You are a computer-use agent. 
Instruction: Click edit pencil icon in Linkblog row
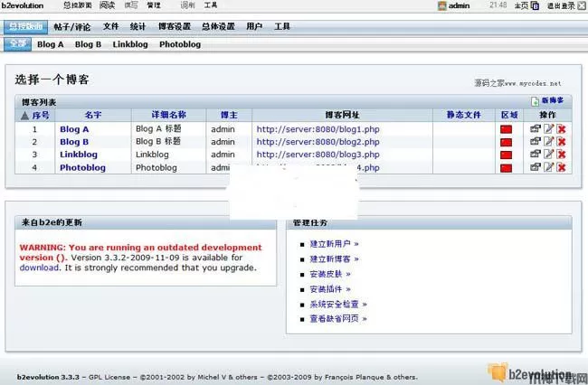point(548,154)
